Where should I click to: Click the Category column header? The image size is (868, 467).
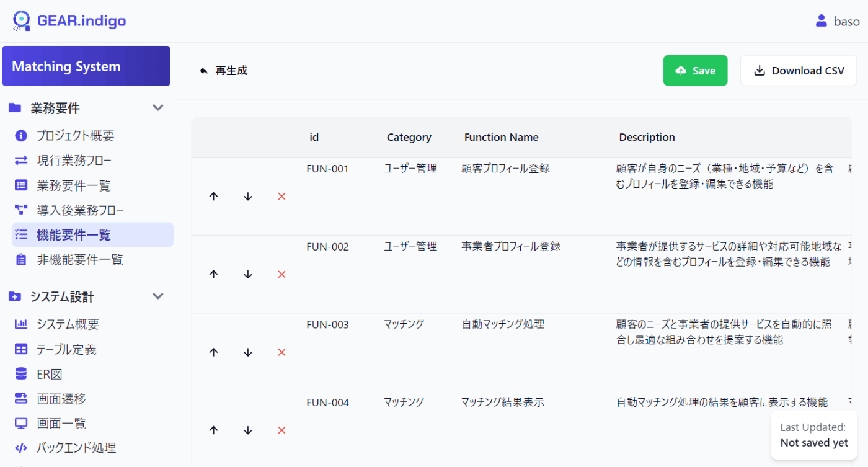coord(409,137)
